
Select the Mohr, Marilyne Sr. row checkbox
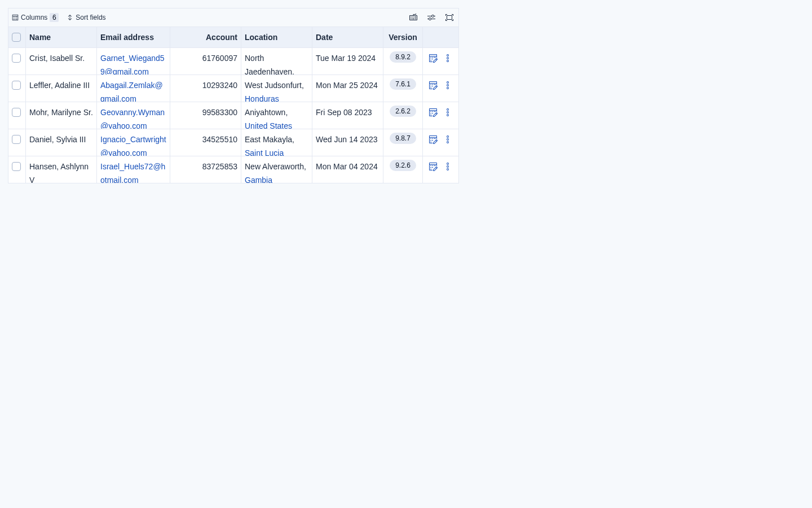(x=16, y=112)
